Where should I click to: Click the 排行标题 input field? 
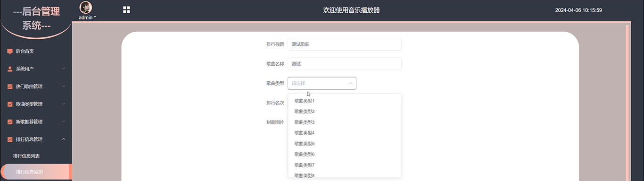(344, 44)
